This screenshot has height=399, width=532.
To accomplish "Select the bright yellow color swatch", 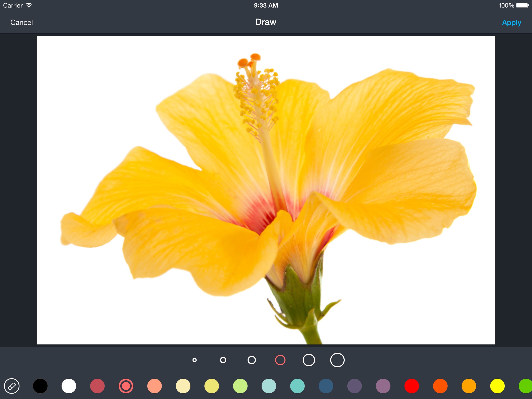I will 497,386.
